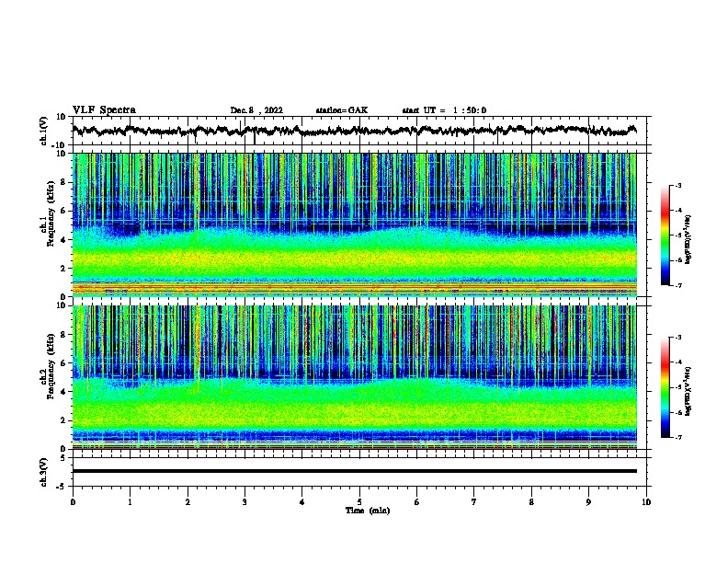
Task: Click the ch.2 color bar log(PSD) units label
Action: pyautogui.click(x=688, y=391)
